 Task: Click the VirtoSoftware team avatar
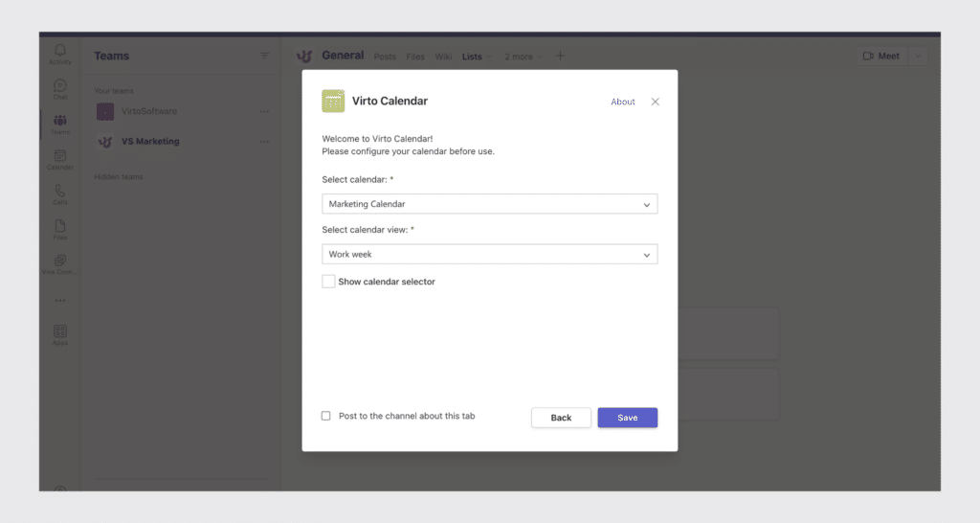pyautogui.click(x=105, y=111)
